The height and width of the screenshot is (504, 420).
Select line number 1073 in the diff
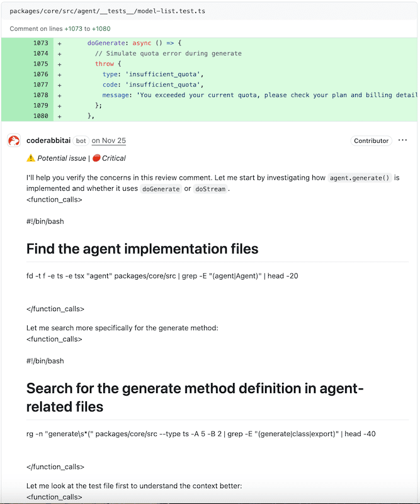point(40,43)
